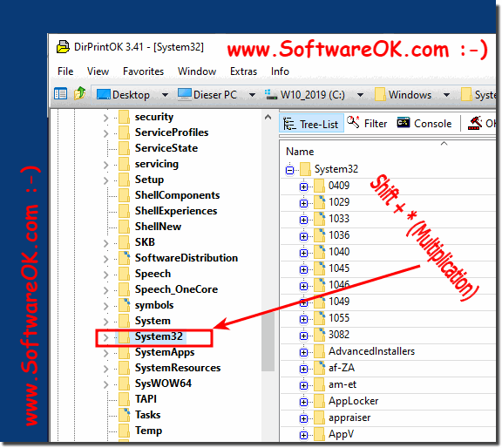The width and height of the screenshot is (502, 448).
Task: Select the System32 folder in left tree
Action: tap(159, 336)
